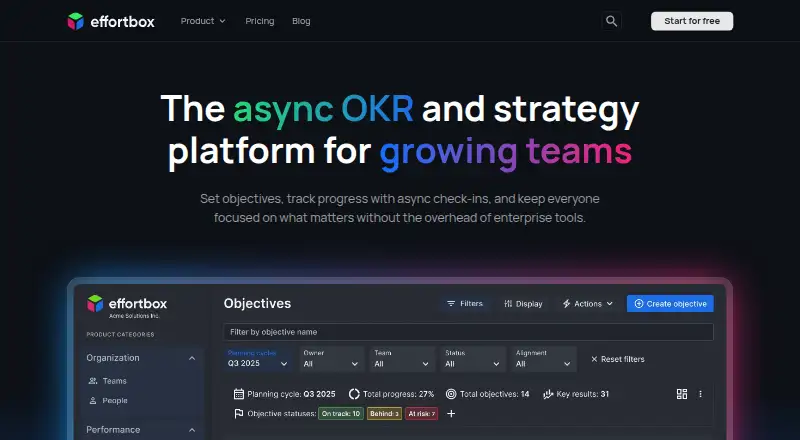Click the Key results: 31 text
The image size is (800, 440).
point(583,394)
